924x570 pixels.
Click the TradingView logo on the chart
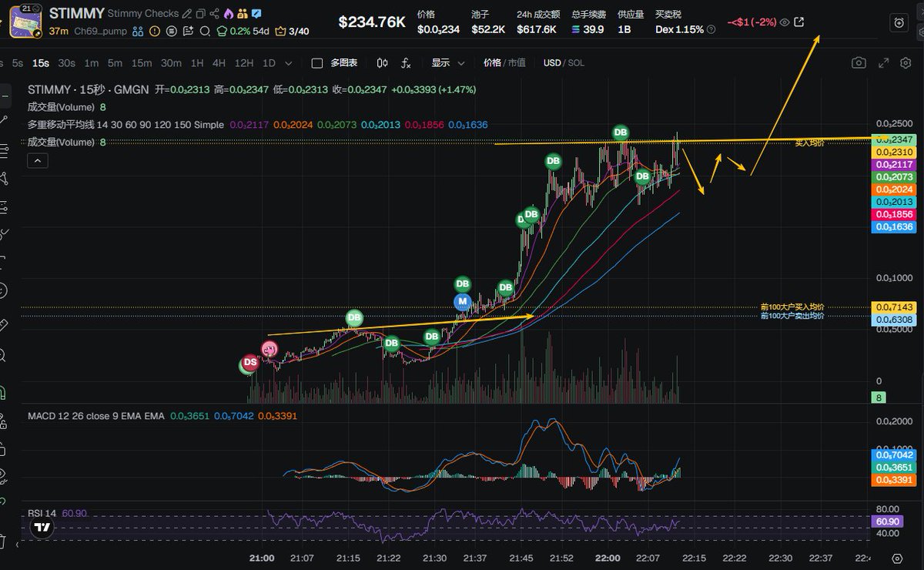42,528
